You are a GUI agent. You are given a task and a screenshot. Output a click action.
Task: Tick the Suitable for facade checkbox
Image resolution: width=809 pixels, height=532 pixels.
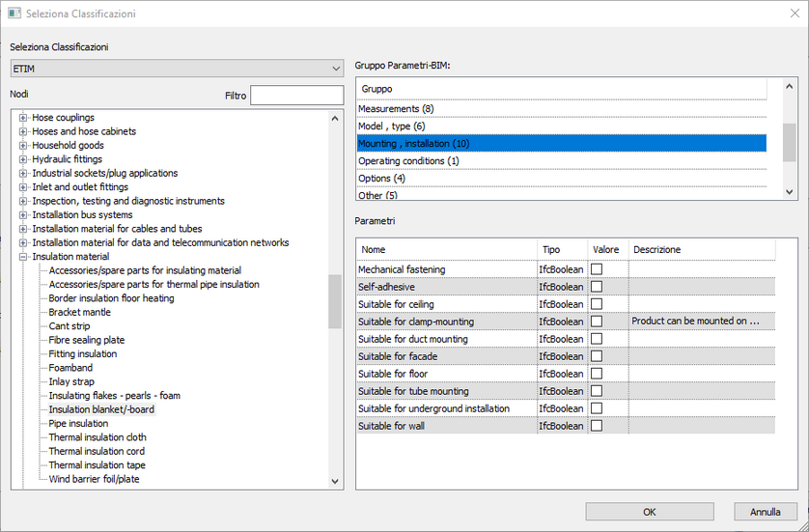(597, 356)
